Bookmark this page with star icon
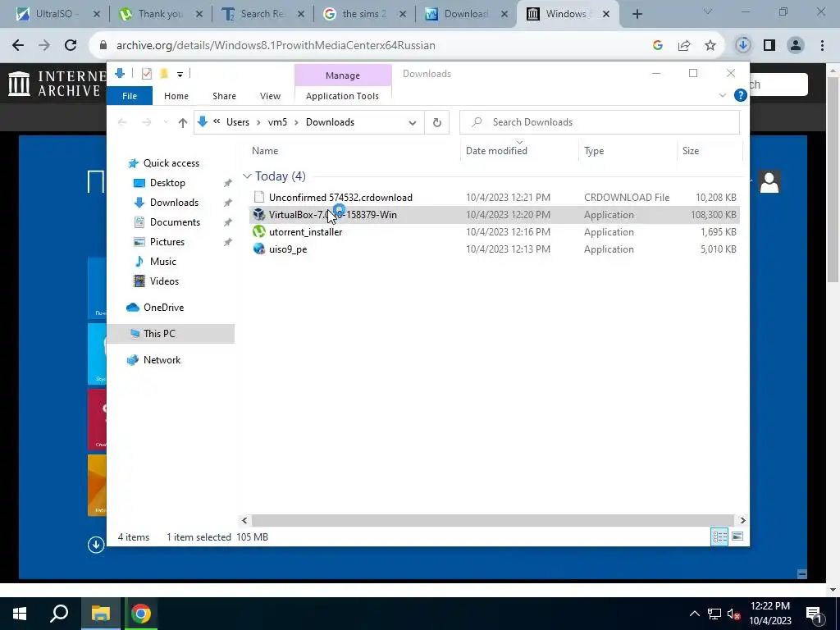 710,46
